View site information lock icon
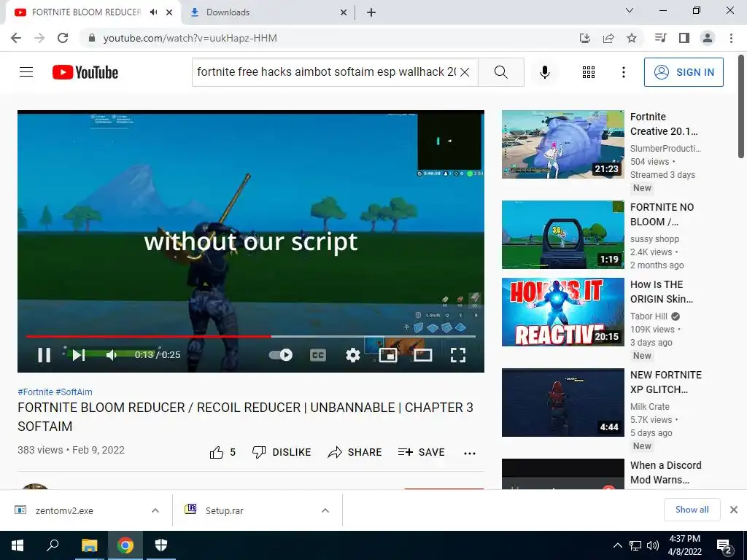 pos(93,38)
